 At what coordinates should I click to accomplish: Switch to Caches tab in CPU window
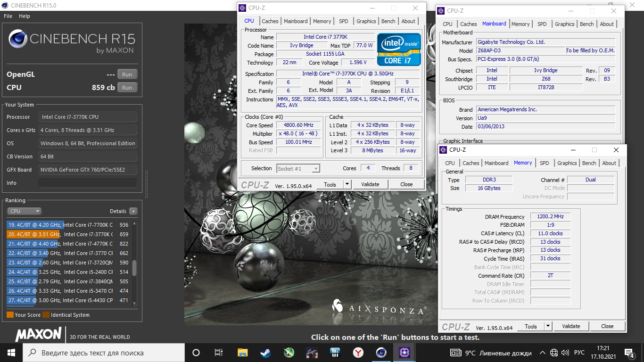click(x=270, y=21)
